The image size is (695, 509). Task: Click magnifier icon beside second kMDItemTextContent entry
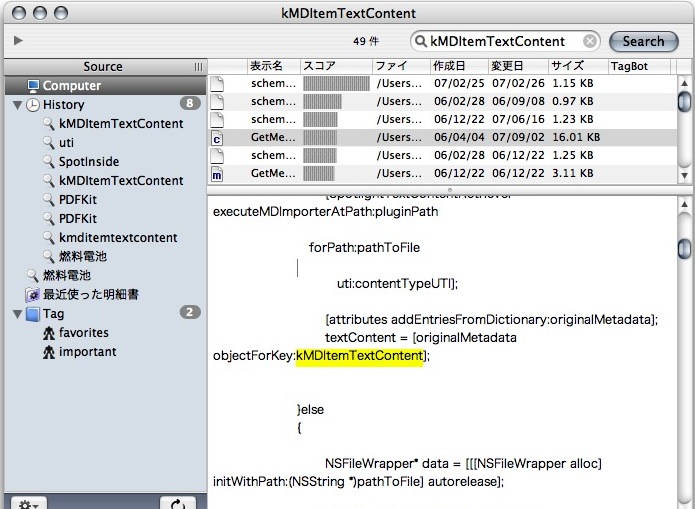click(x=49, y=180)
